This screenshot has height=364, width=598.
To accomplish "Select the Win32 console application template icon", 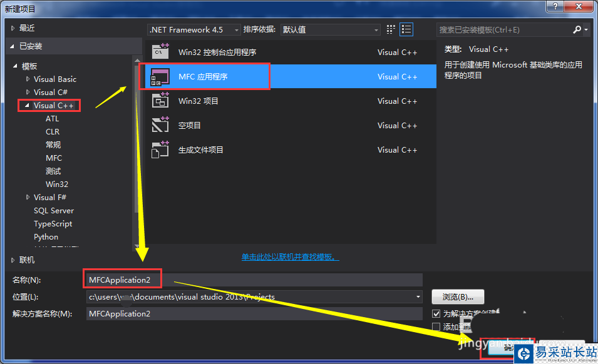I will (160, 51).
